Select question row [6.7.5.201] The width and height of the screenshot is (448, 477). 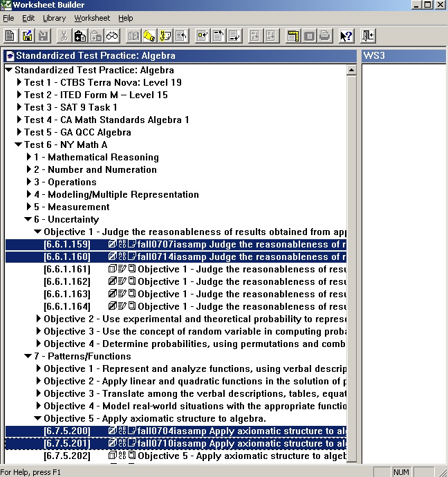click(176, 444)
